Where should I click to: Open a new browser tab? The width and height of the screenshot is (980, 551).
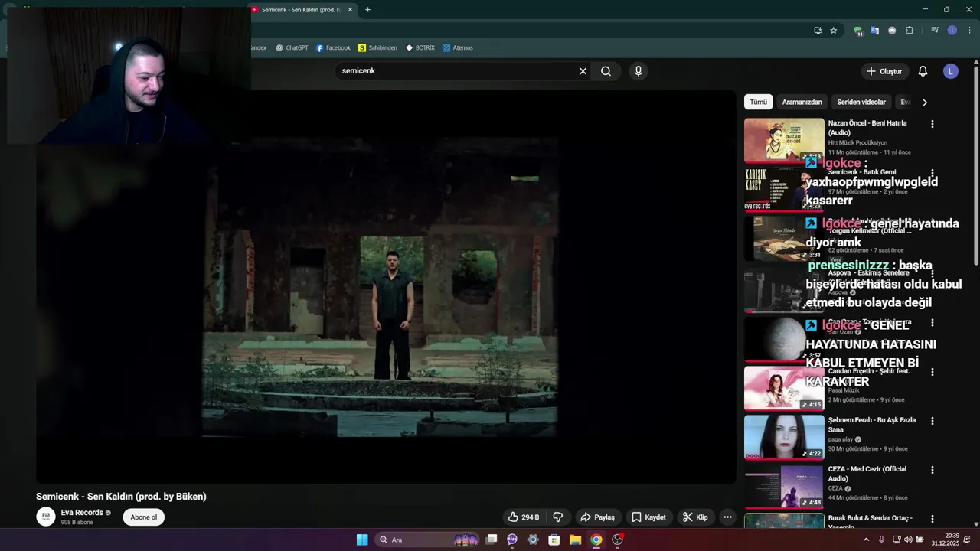(x=367, y=10)
